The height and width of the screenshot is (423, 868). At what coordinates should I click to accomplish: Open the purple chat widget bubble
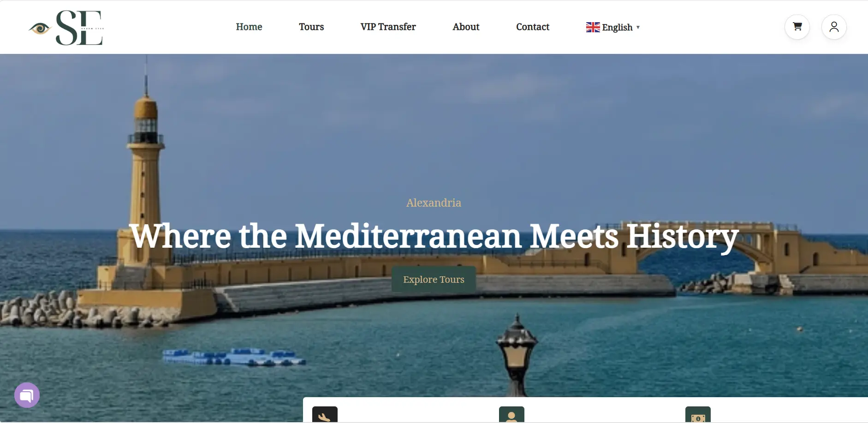[x=27, y=395]
